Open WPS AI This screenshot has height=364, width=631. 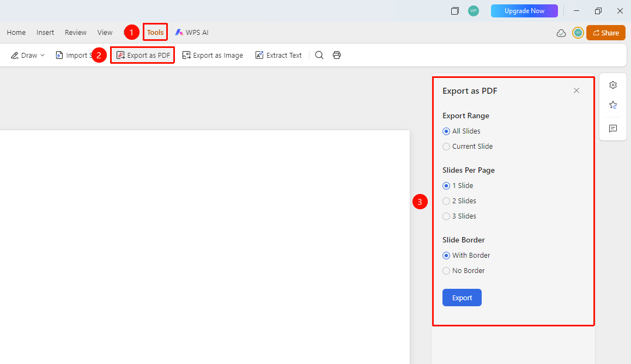tap(192, 33)
